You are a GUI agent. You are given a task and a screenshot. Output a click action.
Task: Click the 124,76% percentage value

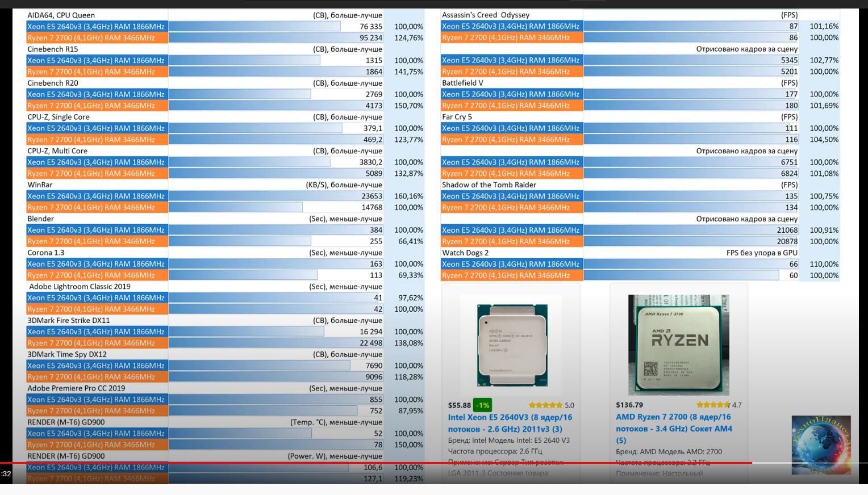(409, 38)
